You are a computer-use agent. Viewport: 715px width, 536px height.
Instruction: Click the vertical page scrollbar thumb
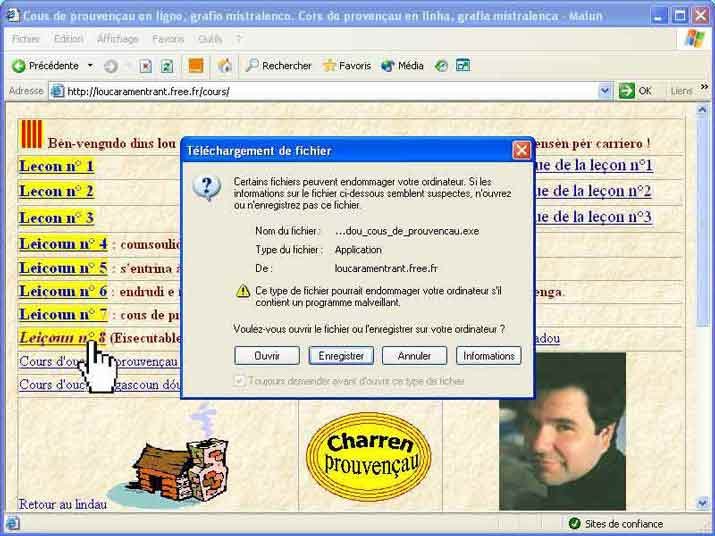pyautogui.click(x=702, y=222)
